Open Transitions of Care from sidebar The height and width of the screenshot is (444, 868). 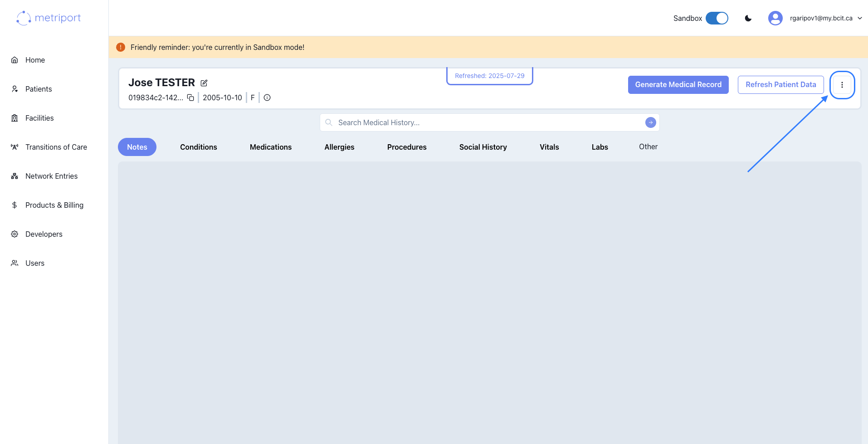14,147
